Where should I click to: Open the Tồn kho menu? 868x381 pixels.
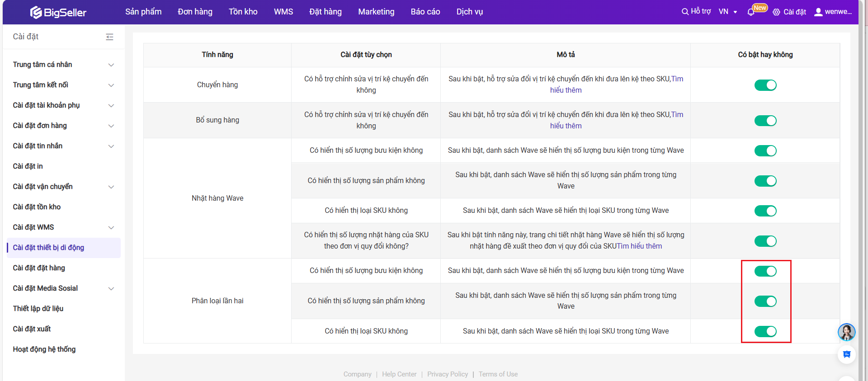tap(243, 12)
